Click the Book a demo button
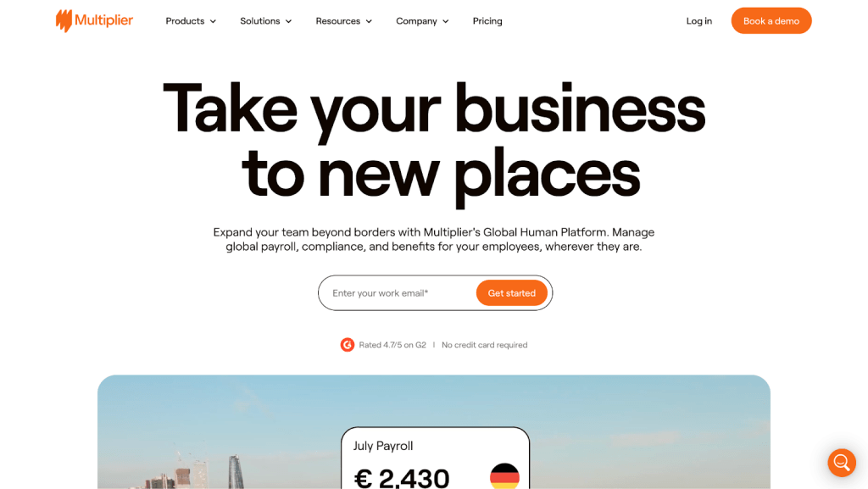868x489 pixels. pyautogui.click(x=771, y=21)
